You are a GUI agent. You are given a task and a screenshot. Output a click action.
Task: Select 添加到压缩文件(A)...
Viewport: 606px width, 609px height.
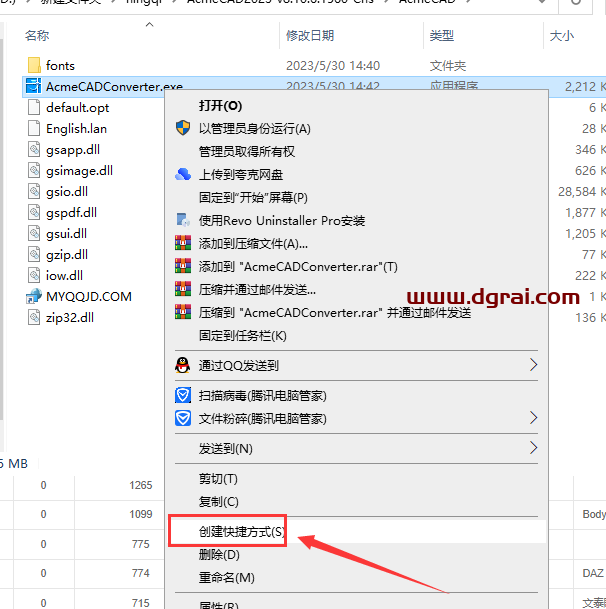pyautogui.click(x=253, y=244)
